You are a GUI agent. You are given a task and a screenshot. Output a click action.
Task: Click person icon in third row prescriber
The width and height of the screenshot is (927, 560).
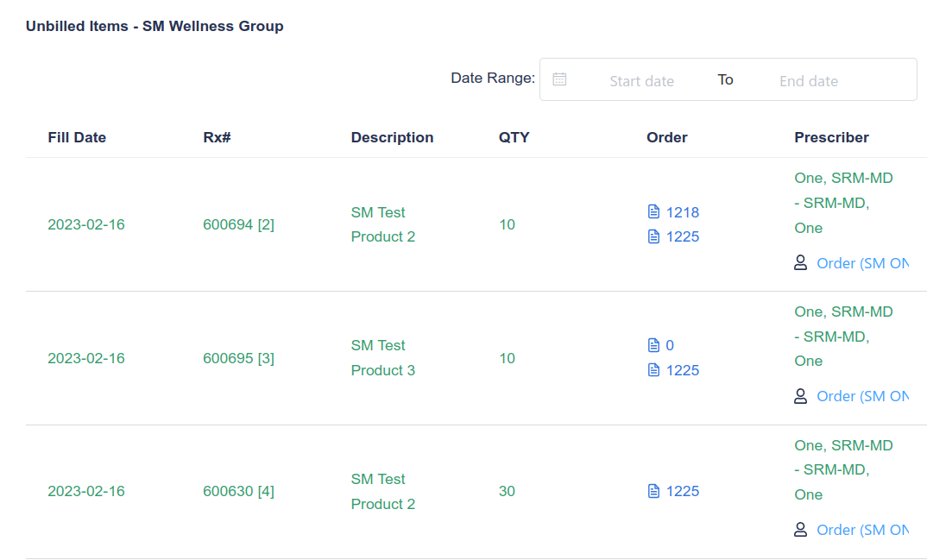[x=800, y=530]
